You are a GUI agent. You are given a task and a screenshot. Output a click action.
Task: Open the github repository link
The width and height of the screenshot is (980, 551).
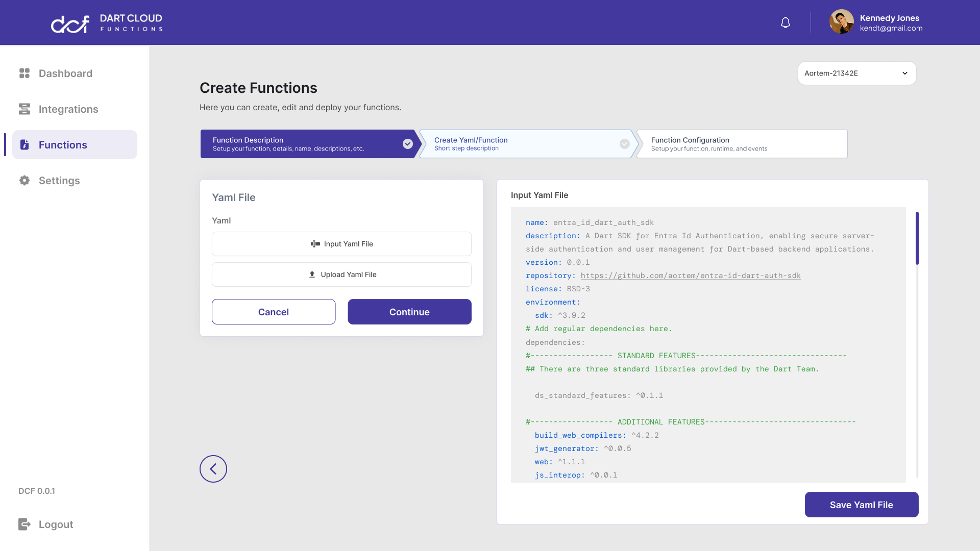coord(691,275)
